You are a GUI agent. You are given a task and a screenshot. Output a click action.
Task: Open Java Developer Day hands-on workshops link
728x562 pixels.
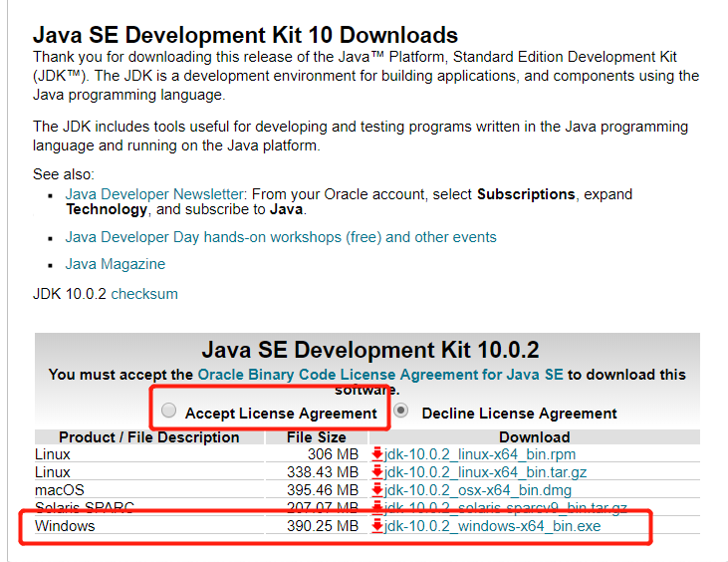click(x=281, y=237)
